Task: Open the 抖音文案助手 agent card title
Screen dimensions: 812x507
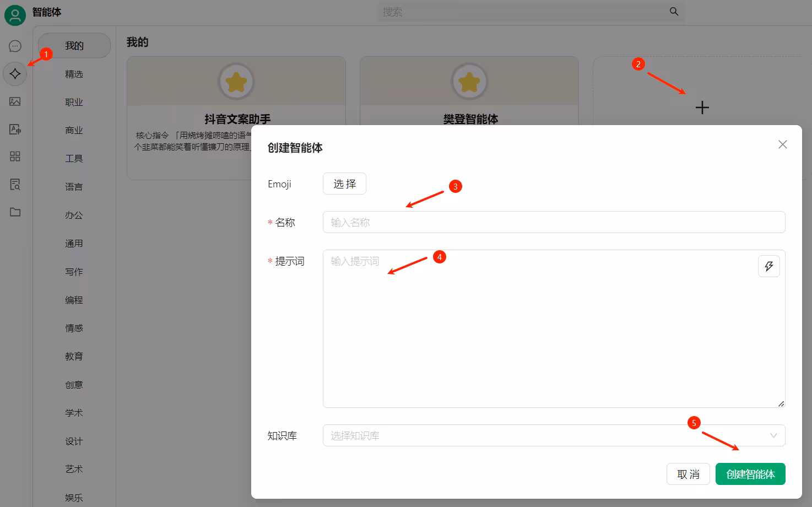Action: point(237,118)
